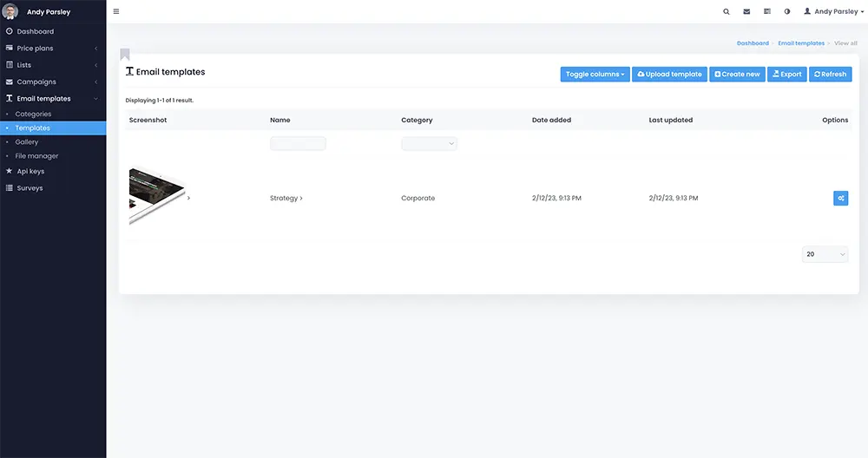Click Refresh button
Screen dimensions: 868x458
click(831, 74)
